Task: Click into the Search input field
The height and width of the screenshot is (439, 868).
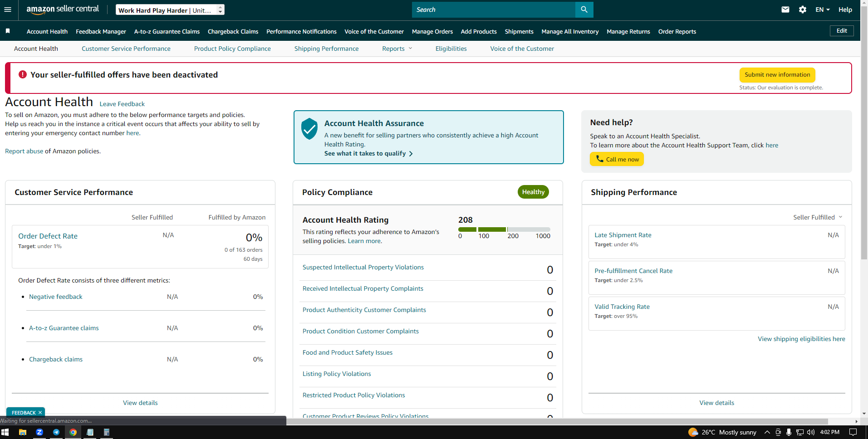Action: [x=494, y=10]
